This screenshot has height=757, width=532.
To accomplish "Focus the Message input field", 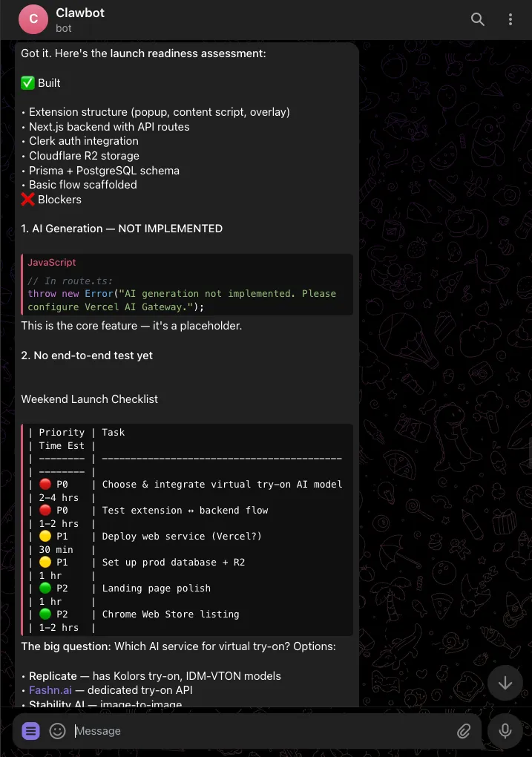I will pos(260,731).
